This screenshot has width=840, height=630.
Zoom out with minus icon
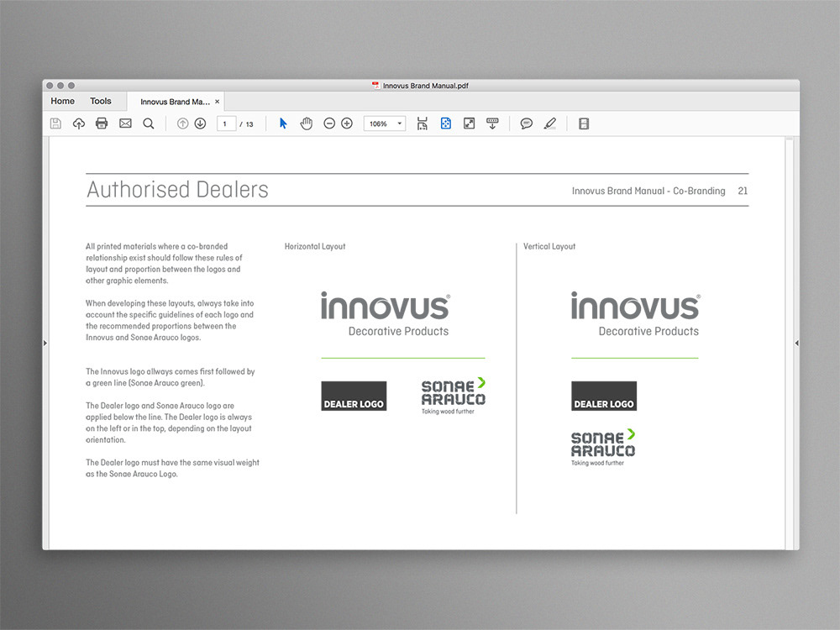click(x=329, y=123)
